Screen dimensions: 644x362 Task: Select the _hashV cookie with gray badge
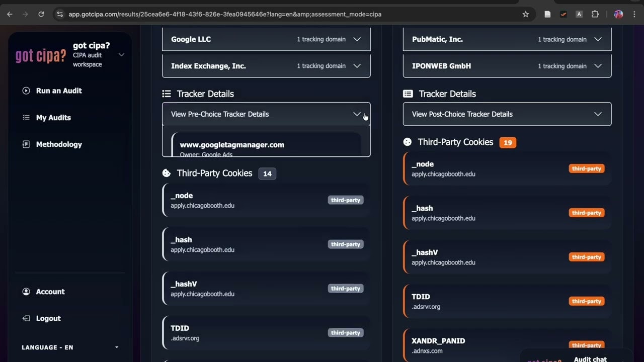tap(266, 289)
